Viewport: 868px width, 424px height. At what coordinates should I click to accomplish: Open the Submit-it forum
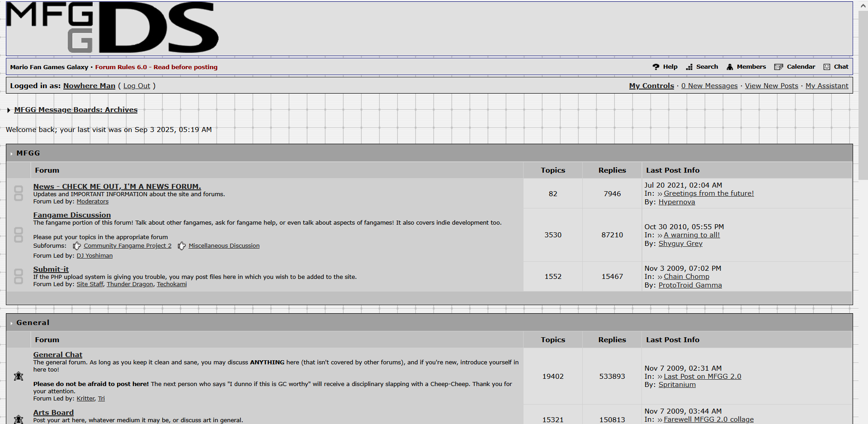51,269
